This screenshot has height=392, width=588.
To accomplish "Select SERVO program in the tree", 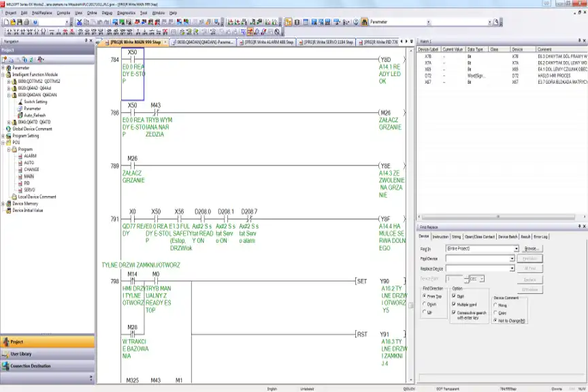I will [x=30, y=190].
